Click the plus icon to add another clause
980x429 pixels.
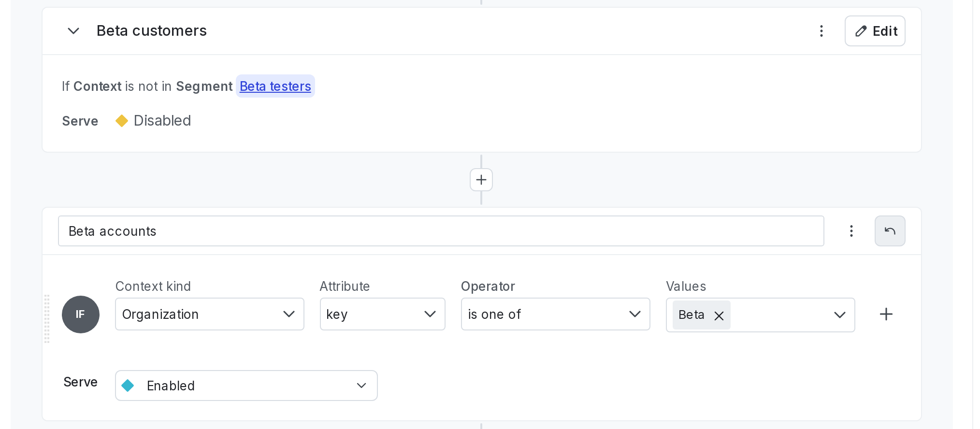(x=886, y=314)
